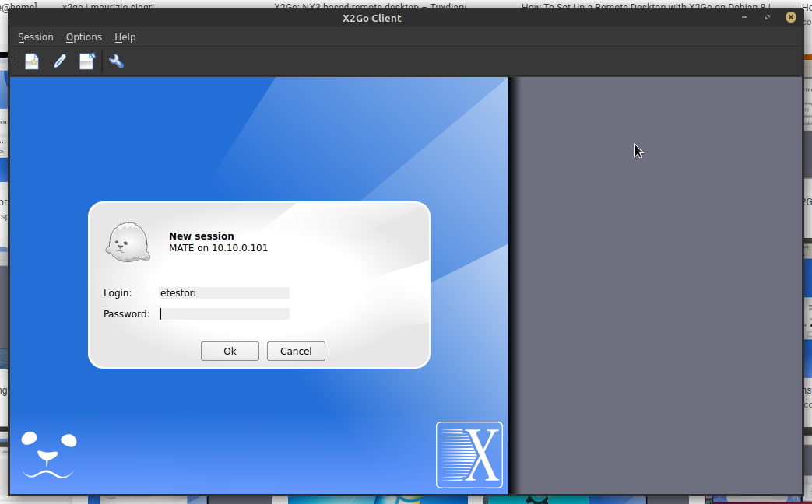The height and width of the screenshot is (504, 812).
Task: Cancel the New session login dialog
Action: (x=296, y=352)
